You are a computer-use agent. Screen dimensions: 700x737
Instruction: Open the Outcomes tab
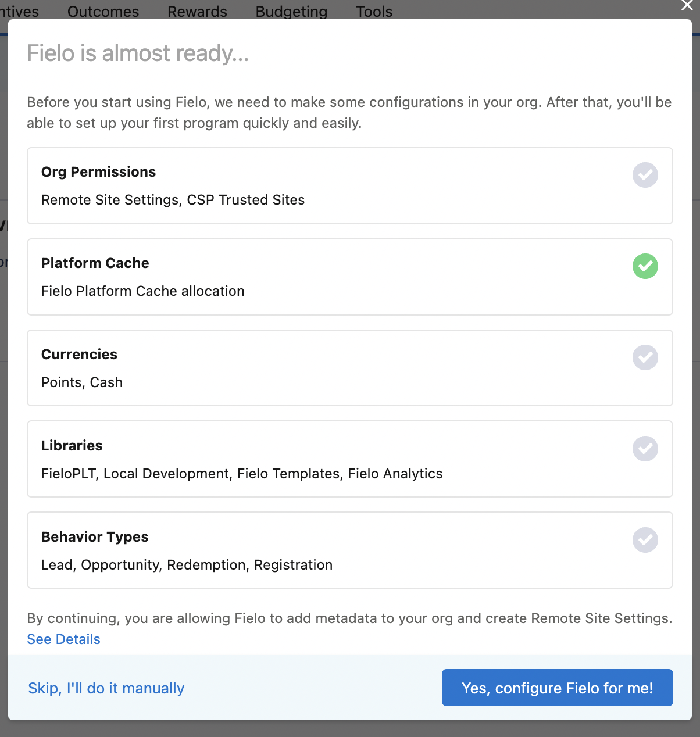coord(103,12)
